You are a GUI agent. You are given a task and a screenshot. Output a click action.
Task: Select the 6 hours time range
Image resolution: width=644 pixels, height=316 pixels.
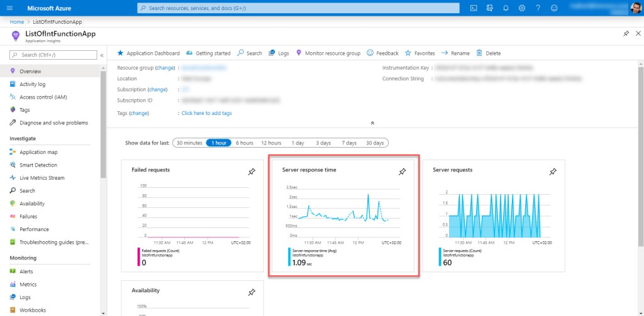[x=245, y=143]
